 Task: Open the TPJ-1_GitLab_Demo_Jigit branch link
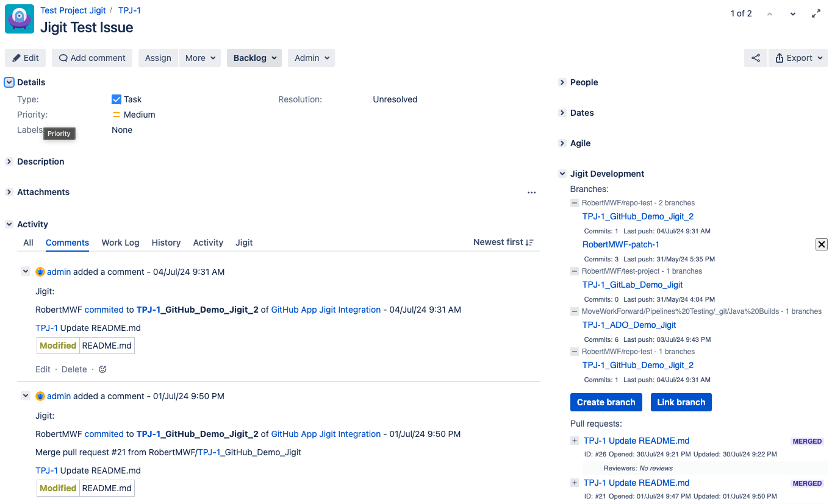tap(632, 285)
